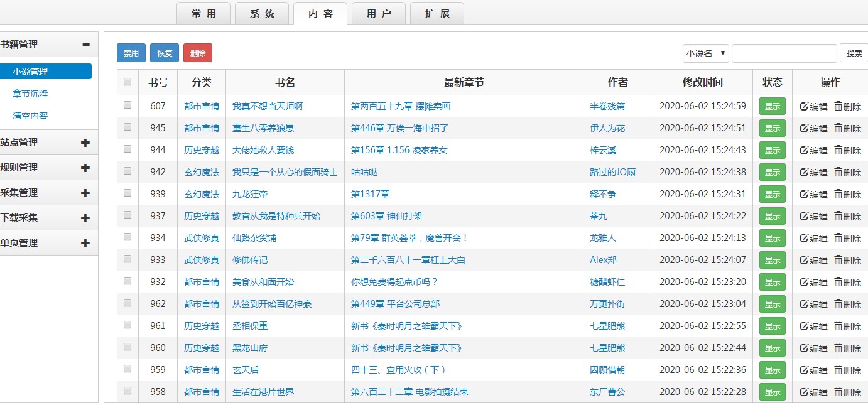Open the 小说名 search type dropdown
The height and width of the screenshot is (405, 868).
click(x=705, y=53)
